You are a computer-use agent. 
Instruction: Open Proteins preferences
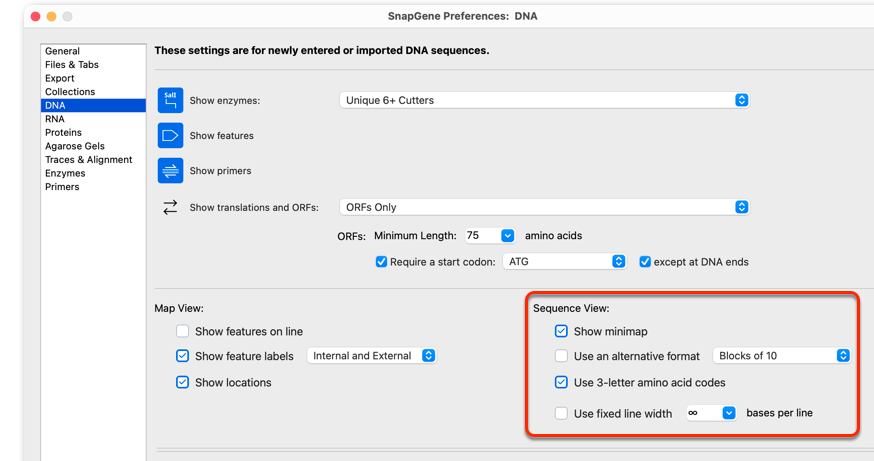(93, 133)
